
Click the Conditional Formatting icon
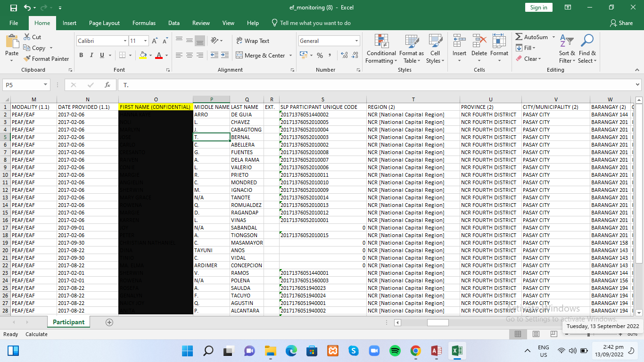pyautogui.click(x=381, y=41)
